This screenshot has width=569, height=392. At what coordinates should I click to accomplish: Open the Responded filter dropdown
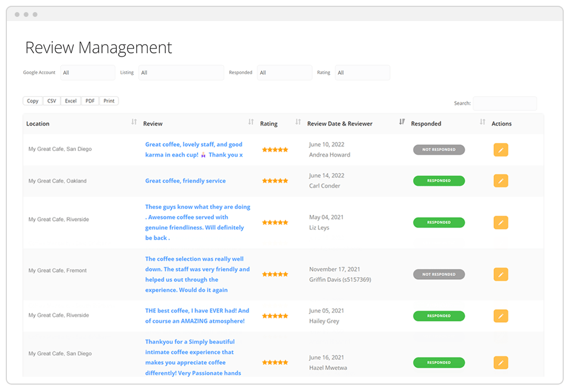[284, 73]
